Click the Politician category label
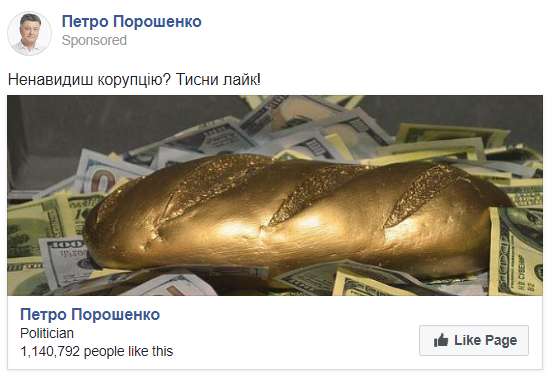Screen dimensions: 554x378 coord(47,333)
